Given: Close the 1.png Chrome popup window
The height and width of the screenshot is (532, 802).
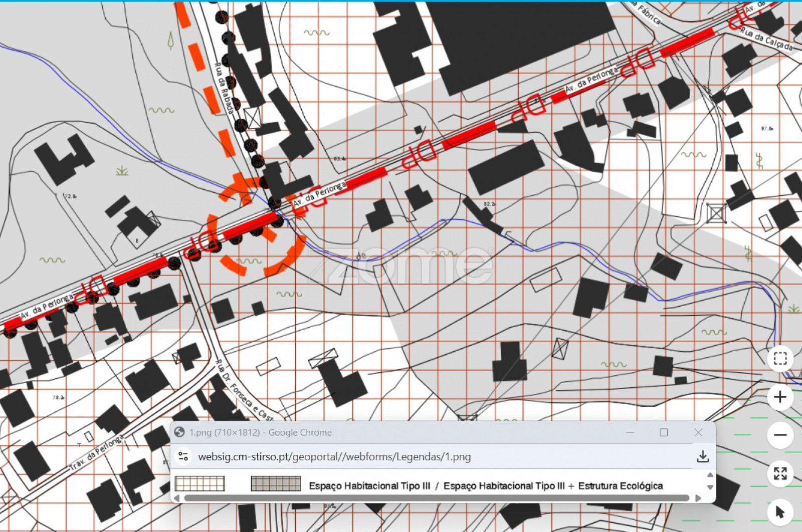Looking at the screenshot, I should pos(698,432).
